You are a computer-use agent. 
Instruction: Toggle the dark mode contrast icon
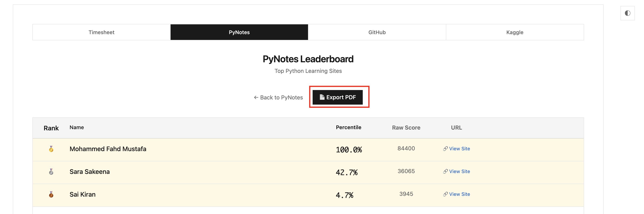[627, 13]
